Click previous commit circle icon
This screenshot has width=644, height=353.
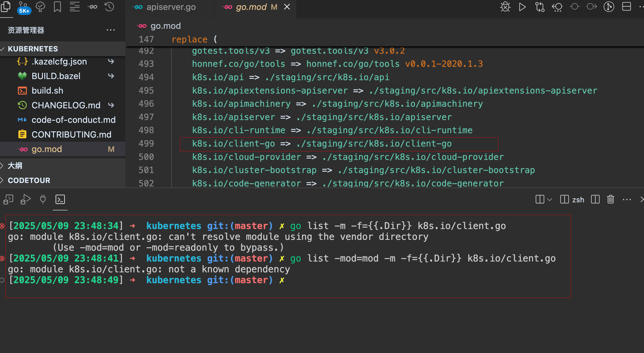(575, 6)
